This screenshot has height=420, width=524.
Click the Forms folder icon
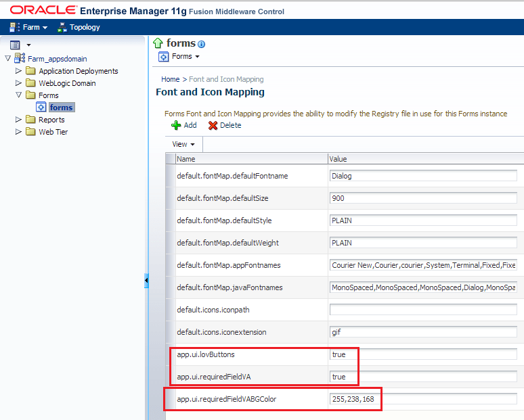(x=30, y=95)
